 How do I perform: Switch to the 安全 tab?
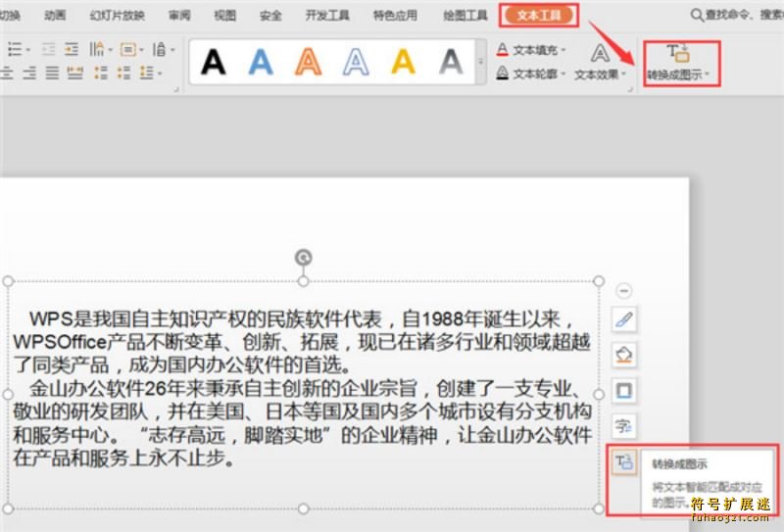point(270,16)
